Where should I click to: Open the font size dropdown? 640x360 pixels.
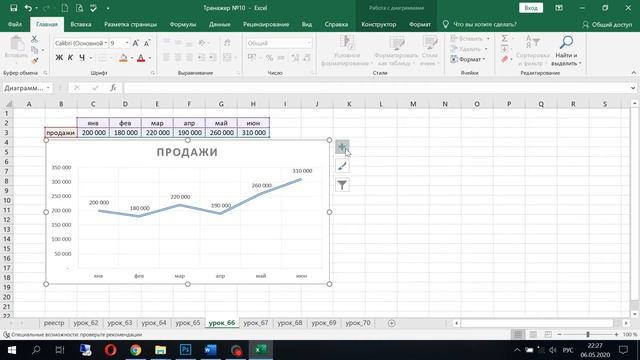127,43
